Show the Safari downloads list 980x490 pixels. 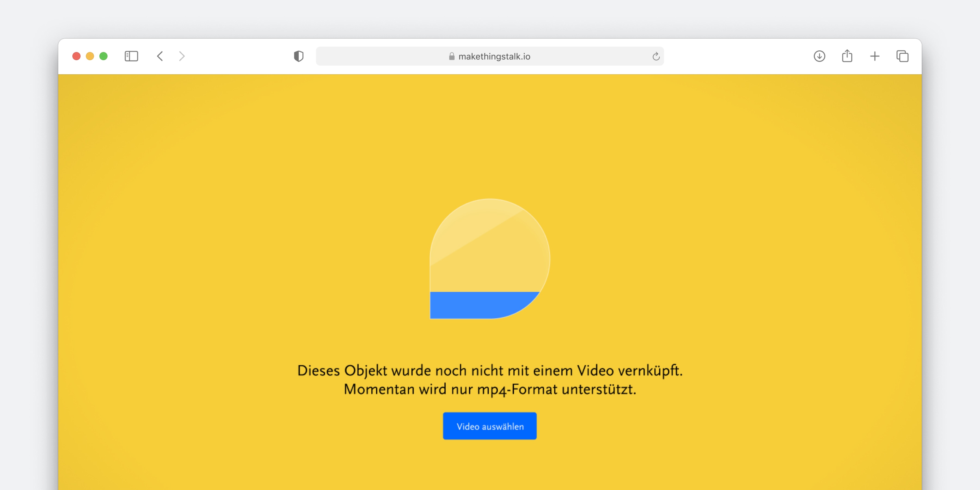click(819, 56)
